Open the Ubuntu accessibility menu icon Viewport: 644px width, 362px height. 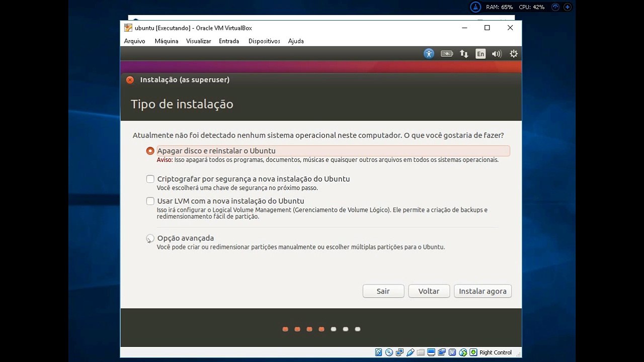click(429, 54)
